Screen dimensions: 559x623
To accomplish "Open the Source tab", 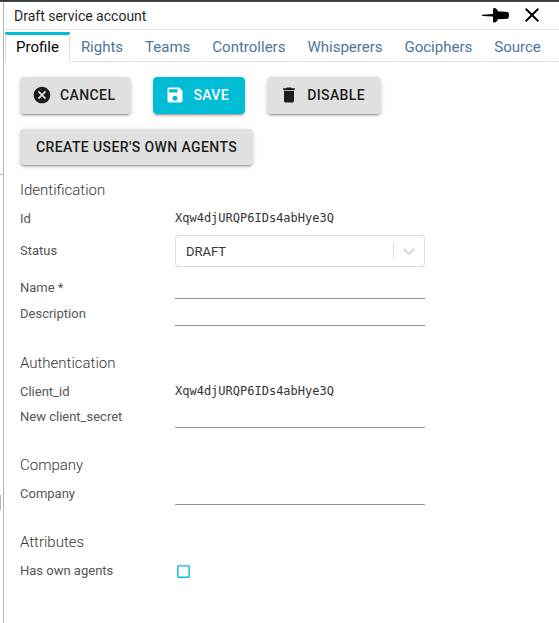I will pos(517,47).
